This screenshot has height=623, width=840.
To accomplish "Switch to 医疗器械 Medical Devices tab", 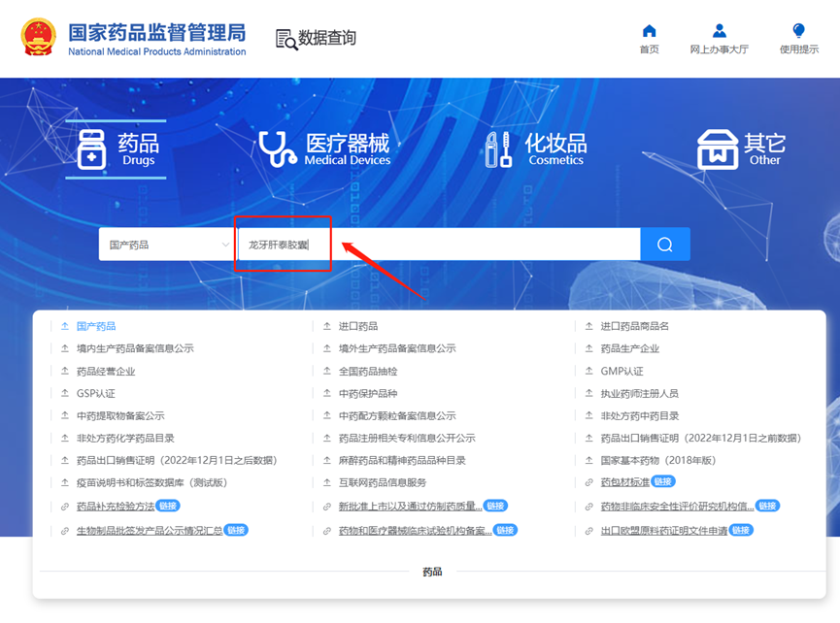I will (324, 149).
